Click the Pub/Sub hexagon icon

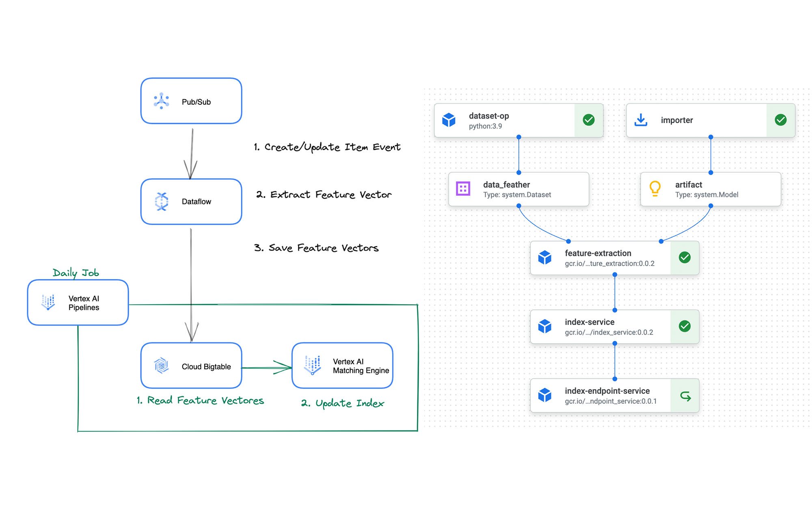(161, 101)
